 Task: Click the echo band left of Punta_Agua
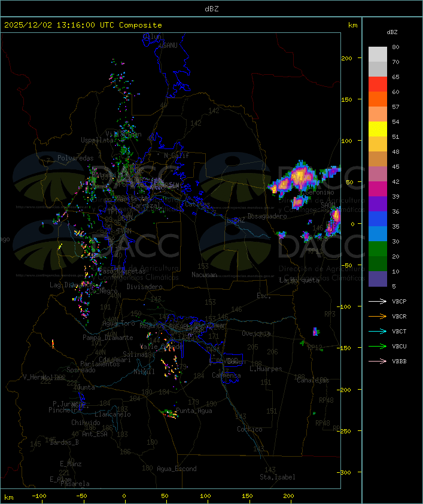point(169,414)
